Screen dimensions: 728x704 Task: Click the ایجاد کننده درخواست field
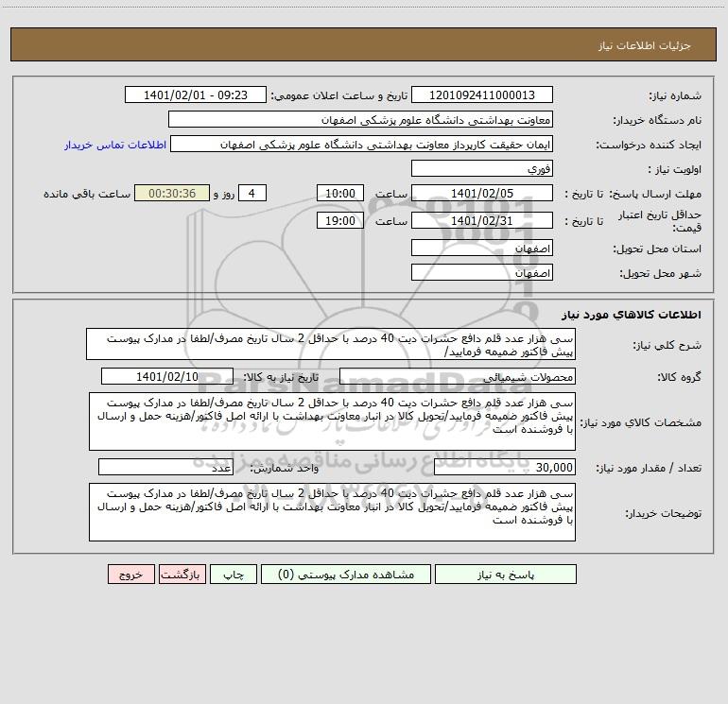point(362,145)
